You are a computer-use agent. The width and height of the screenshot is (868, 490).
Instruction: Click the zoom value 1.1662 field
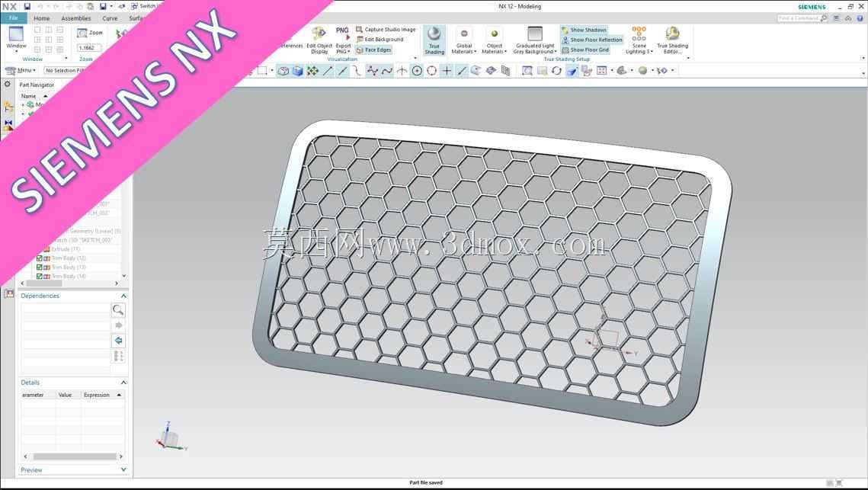coord(88,47)
